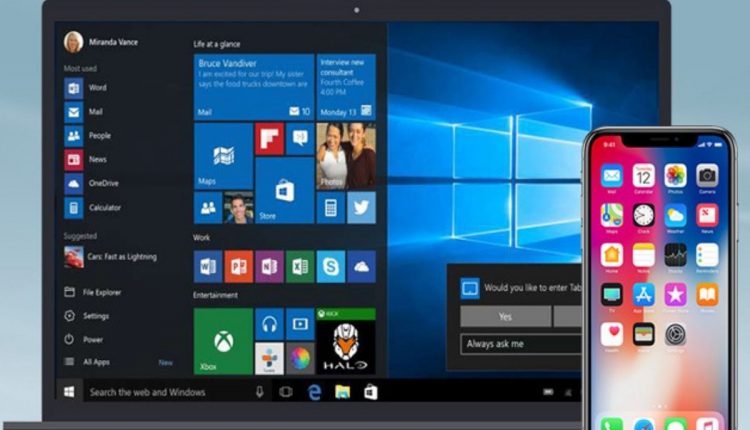Open OneDrive from the Most used list
The height and width of the screenshot is (430, 750).
(91, 184)
